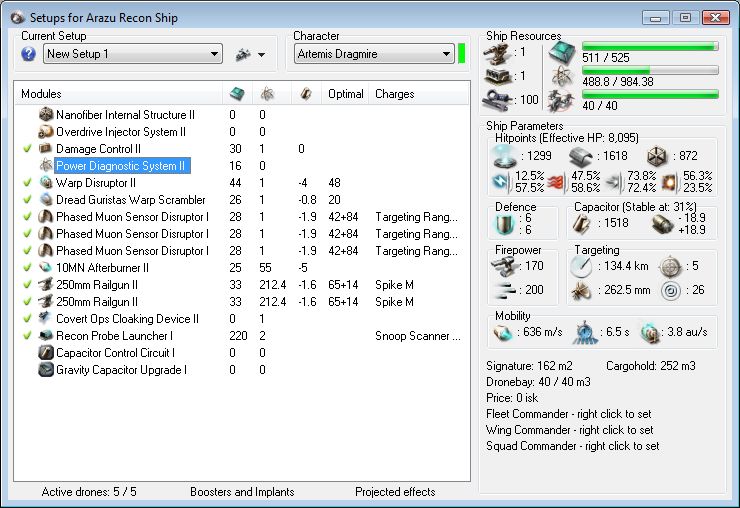Click the max velocity icon in Mobility
740x508 pixels.
click(503, 332)
